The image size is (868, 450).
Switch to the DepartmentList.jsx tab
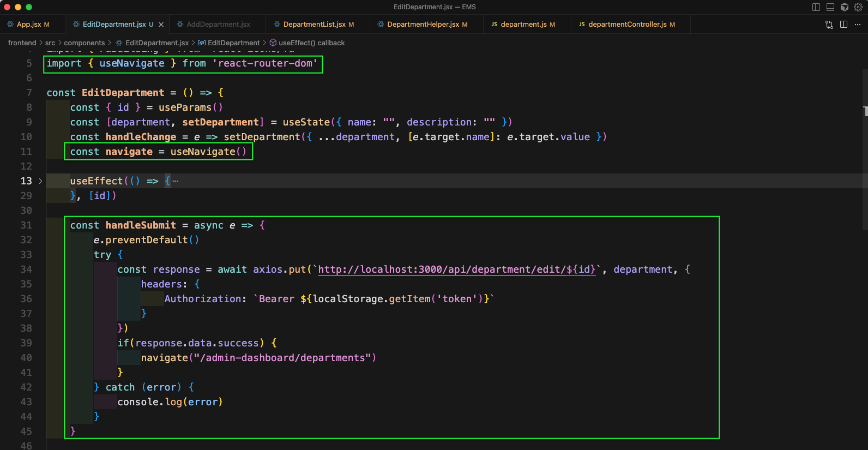coord(318,25)
